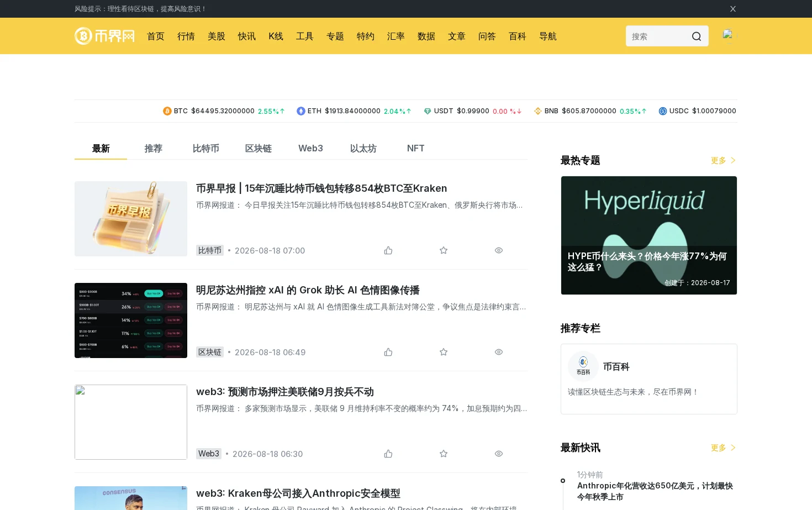812x510 pixels.
Task: Switch to the 比特币 tab
Action: coord(206,148)
